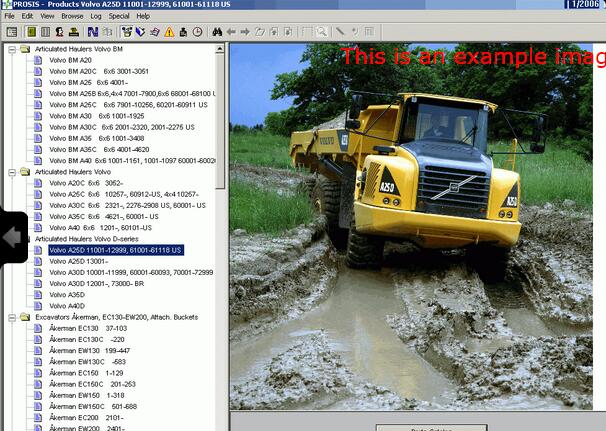
Task: Click the magnifier zoom toolbar icon
Action: (x=322, y=32)
